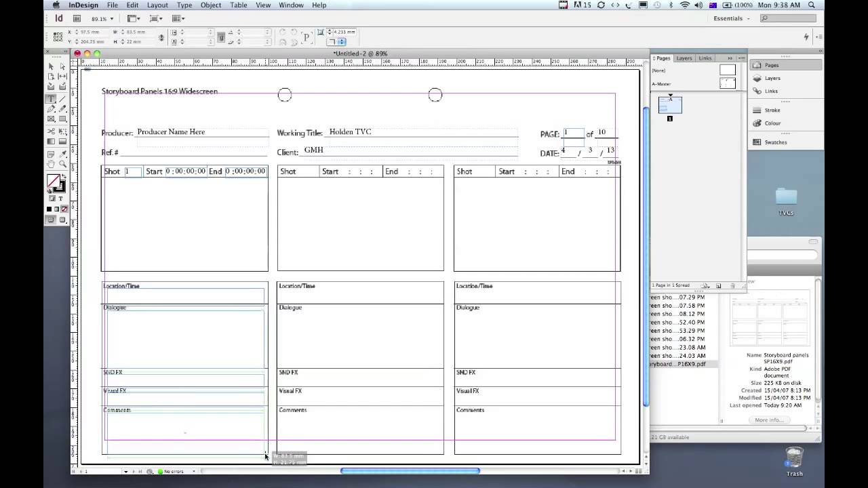Click the reference point locator grid

(58, 37)
